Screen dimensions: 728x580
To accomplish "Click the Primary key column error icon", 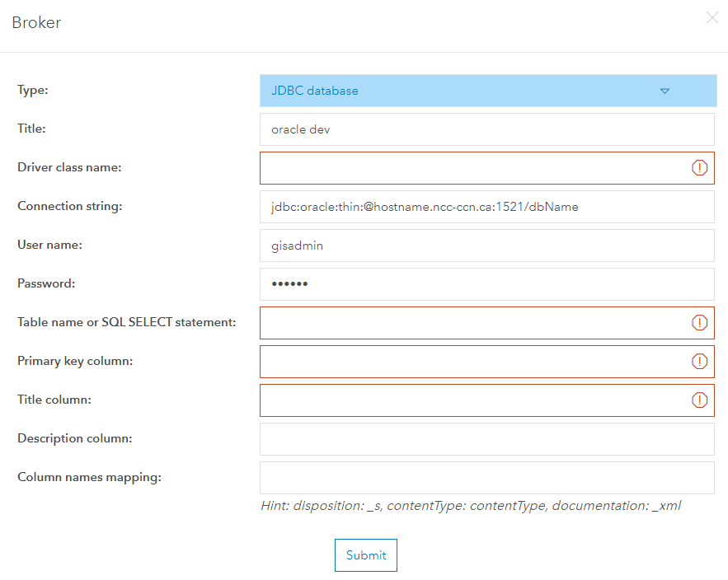I will coord(699,362).
